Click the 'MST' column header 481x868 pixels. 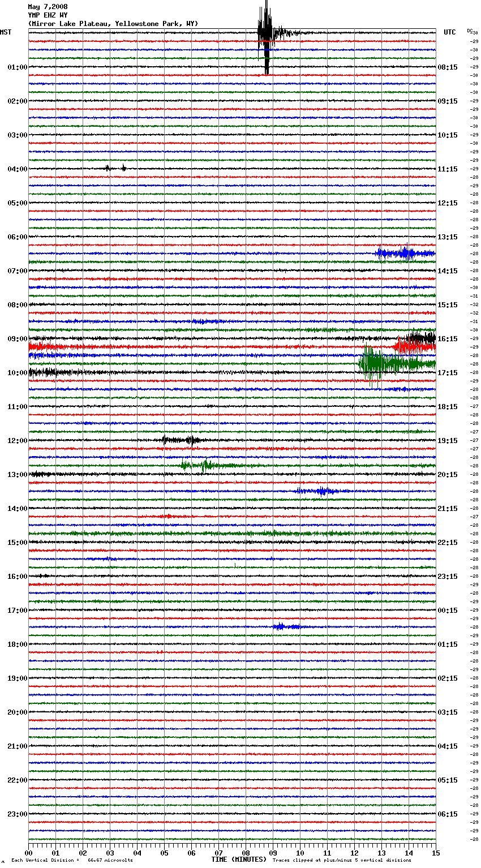click(x=6, y=32)
